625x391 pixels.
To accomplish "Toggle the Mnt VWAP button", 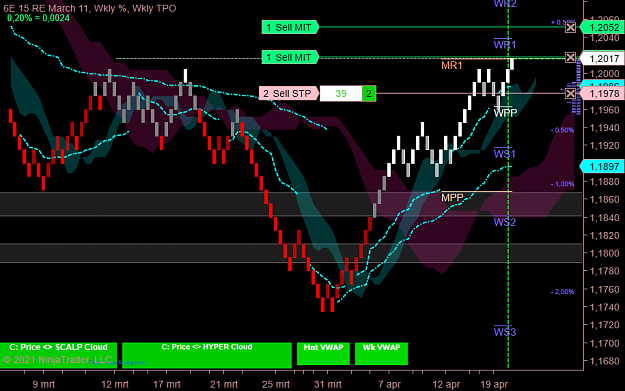I will (x=323, y=353).
